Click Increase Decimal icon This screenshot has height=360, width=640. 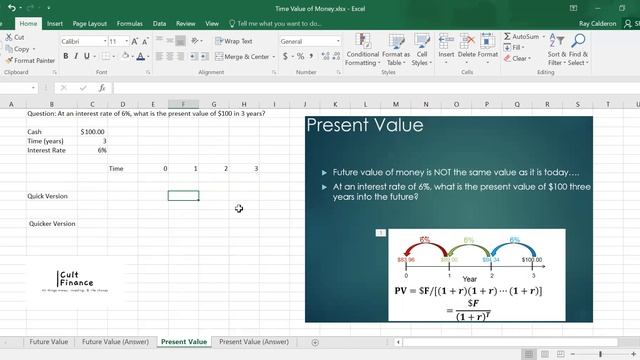point(325,56)
